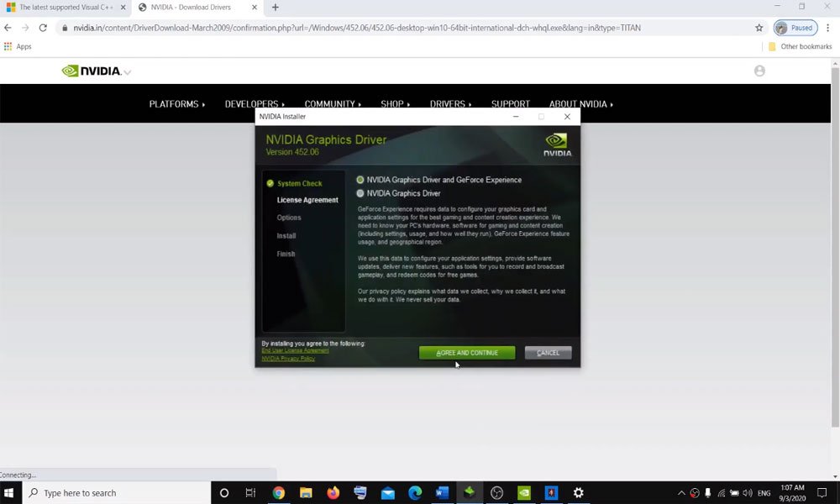Click the page vertical scrollbar
This screenshot has width=840, height=504.
[x=835, y=246]
